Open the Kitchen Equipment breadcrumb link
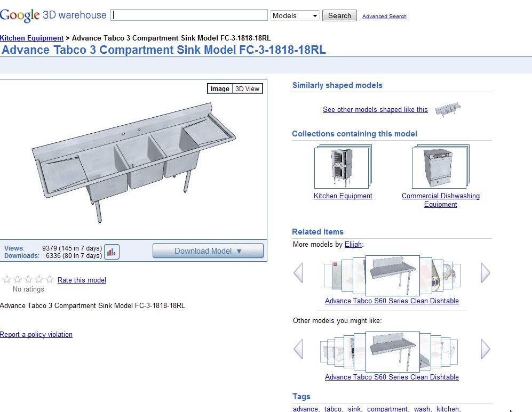532x412 pixels. (31, 38)
